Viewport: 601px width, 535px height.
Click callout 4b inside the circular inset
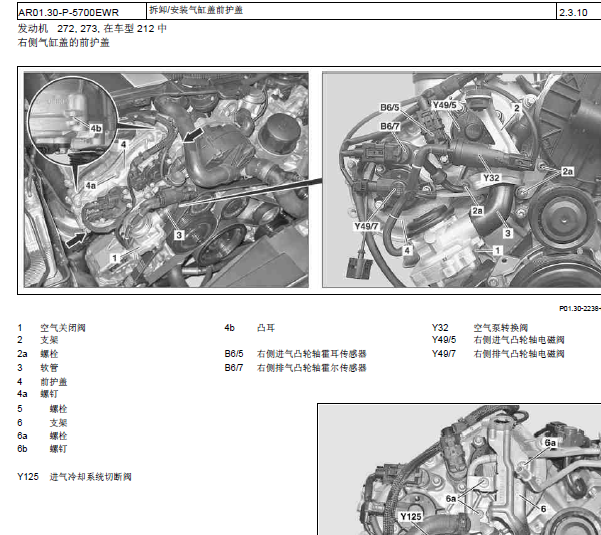click(x=96, y=128)
